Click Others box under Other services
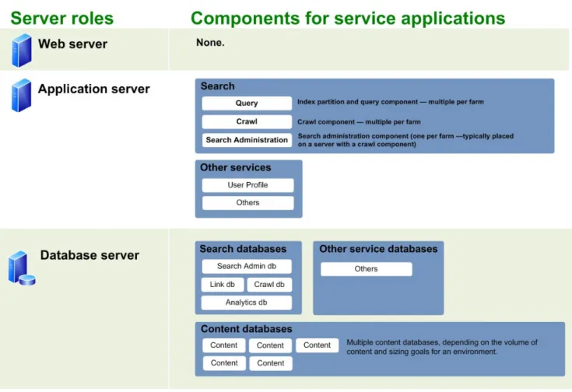The image size is (572, 392). (247, 203)
